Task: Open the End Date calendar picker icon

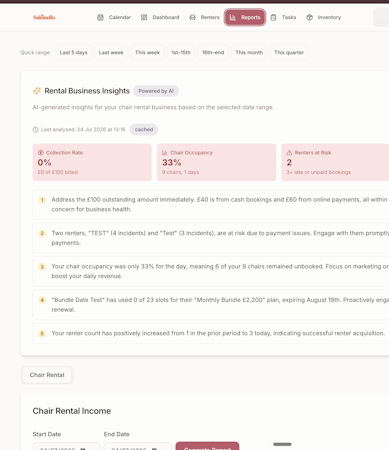Action: coord(154,448)
